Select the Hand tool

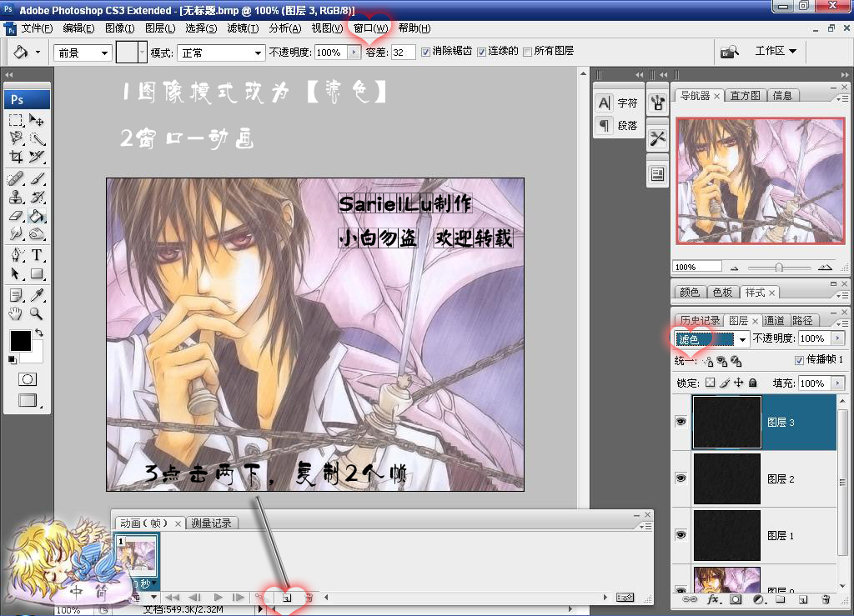pyautogui.click(x=16, y=313)
